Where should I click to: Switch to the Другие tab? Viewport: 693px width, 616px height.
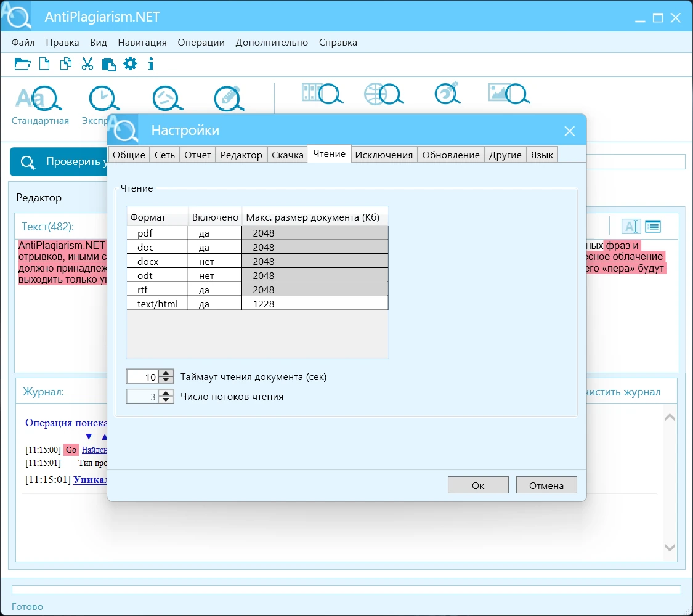(505, 155)
